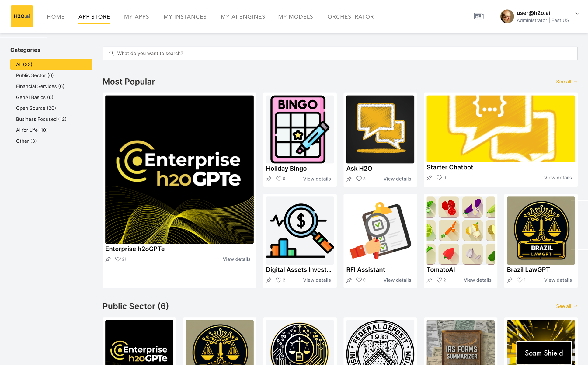Pin the Enterprise h2oGPTe app
Screen dimensions: 588x365
coord(108,259)
